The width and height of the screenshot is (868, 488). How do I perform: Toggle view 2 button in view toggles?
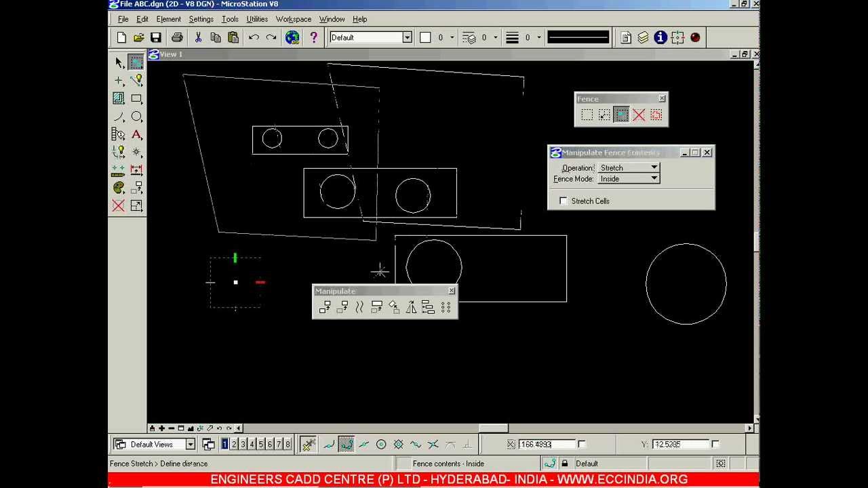(x=234, y=444)
